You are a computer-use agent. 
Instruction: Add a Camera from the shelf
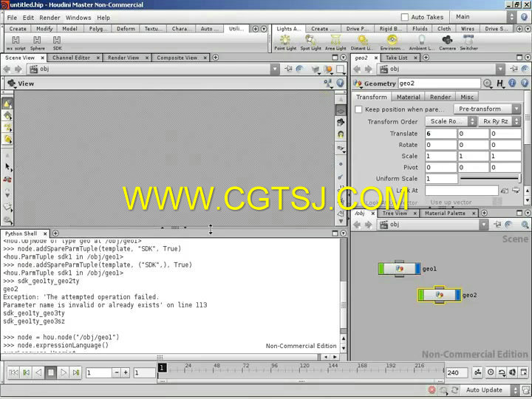[x=448, y=43]
